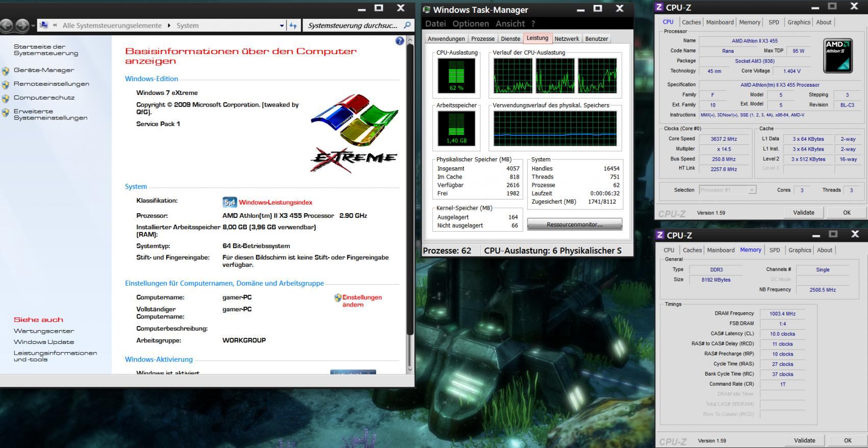Click the Einstellungen ändern link
868x448 pixels.
click(362, 301)
